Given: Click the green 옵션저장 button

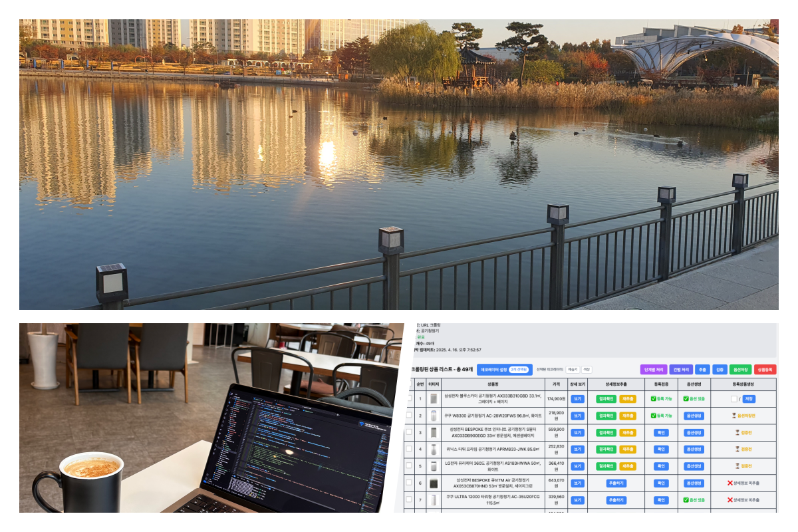Looking at the screenshot, I should point(740,369).
